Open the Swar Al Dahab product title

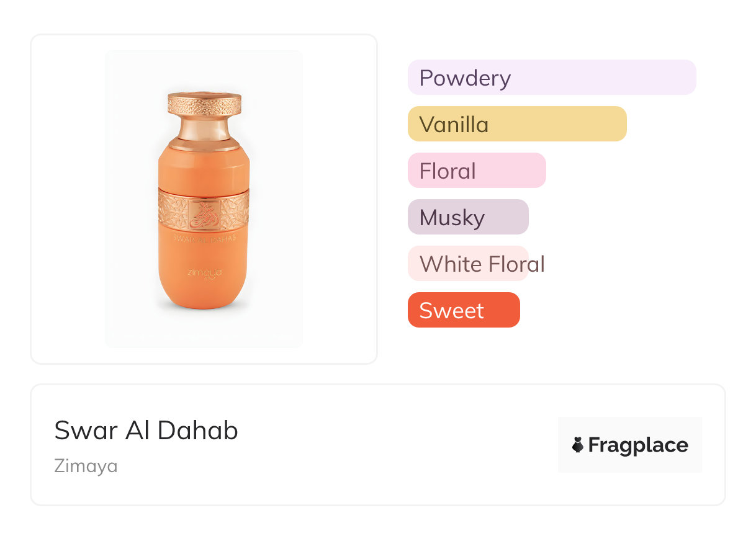(146, 431)
